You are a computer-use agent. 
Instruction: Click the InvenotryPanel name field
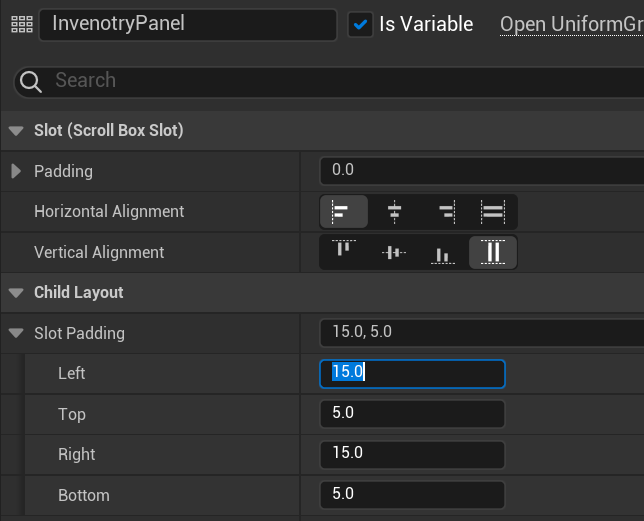click(188, 25)
